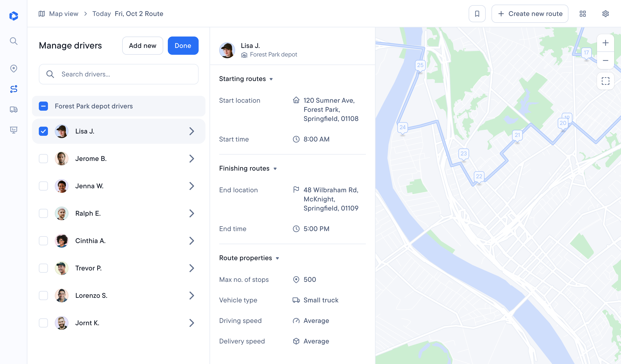The image size is (621, 364).
Task: Open search from the left sidebar
Action: point(14,41)
